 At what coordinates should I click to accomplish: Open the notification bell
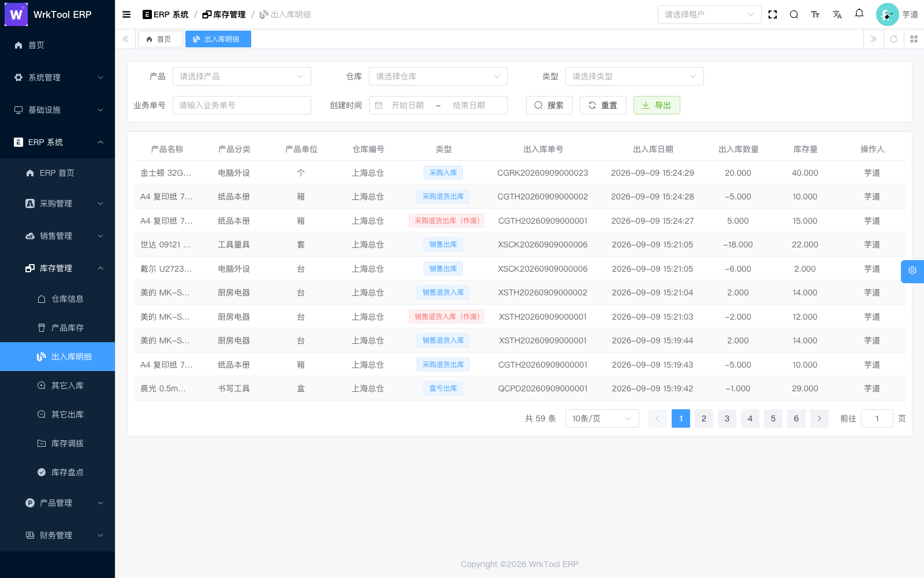(x=859, y=13)
